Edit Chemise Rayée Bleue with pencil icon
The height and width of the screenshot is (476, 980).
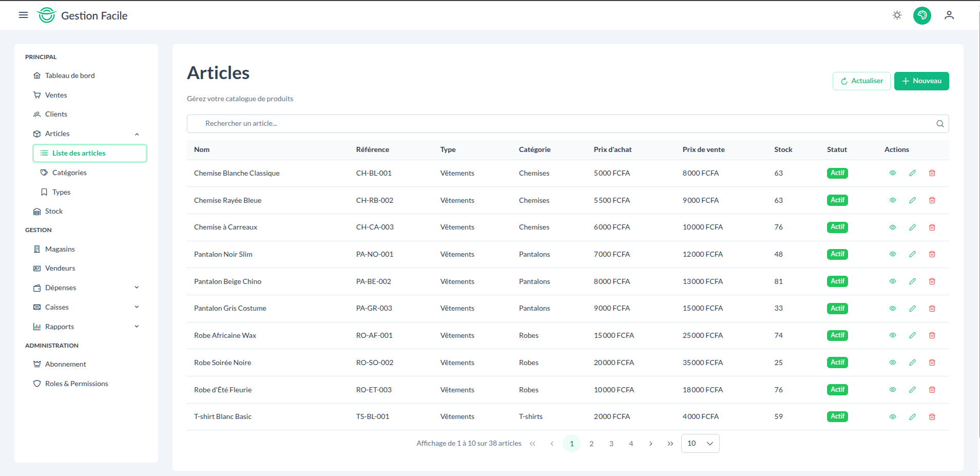pyautogui.click(x=912, y=200)
